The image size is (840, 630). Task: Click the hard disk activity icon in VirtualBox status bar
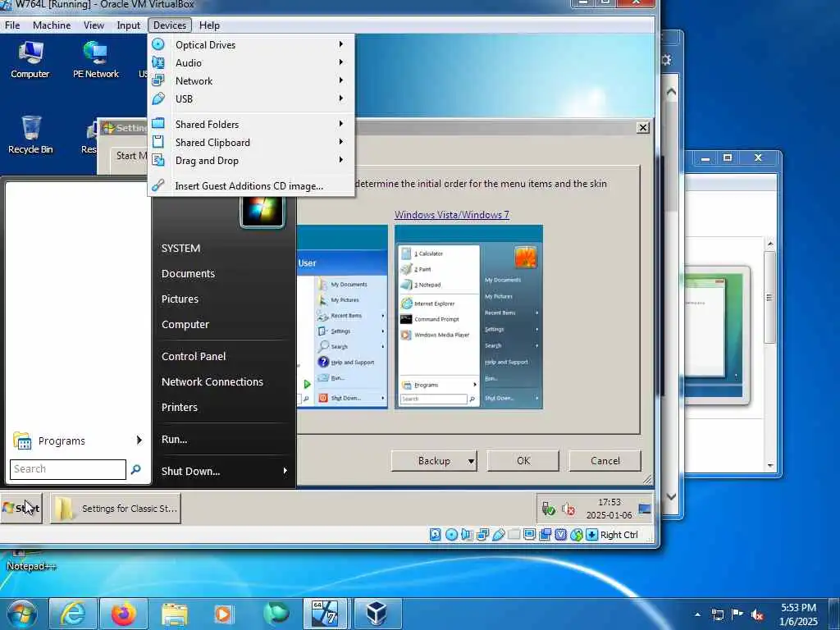[436, 535]
